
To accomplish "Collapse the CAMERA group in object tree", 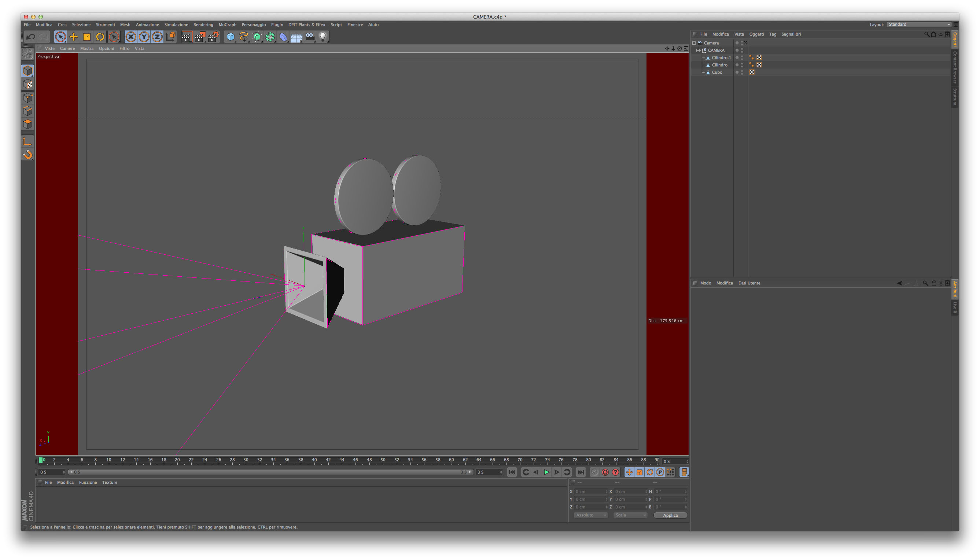I will click(x=699, y=50).
